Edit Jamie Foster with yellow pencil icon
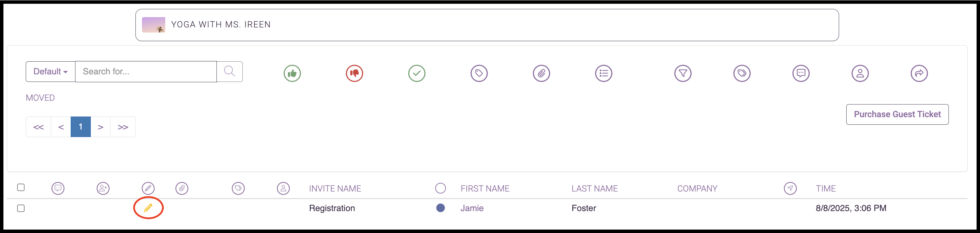This screenshot has height=233, width=980. coord(148,208)
